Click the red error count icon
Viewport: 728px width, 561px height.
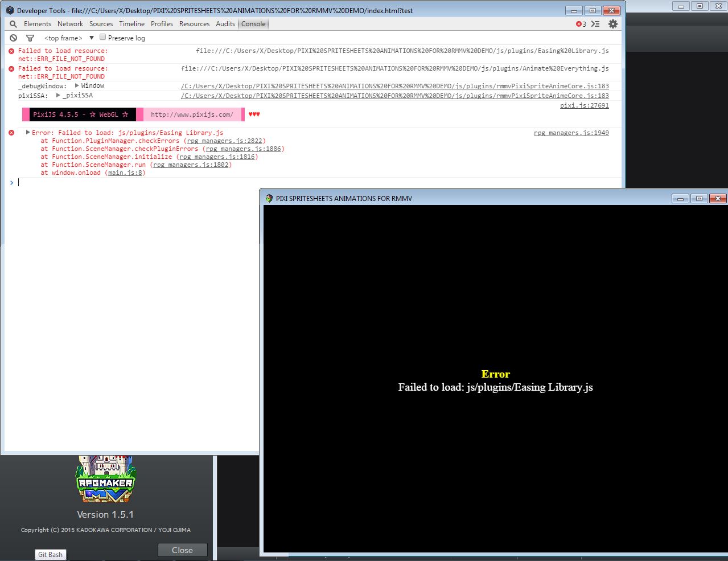579,24
